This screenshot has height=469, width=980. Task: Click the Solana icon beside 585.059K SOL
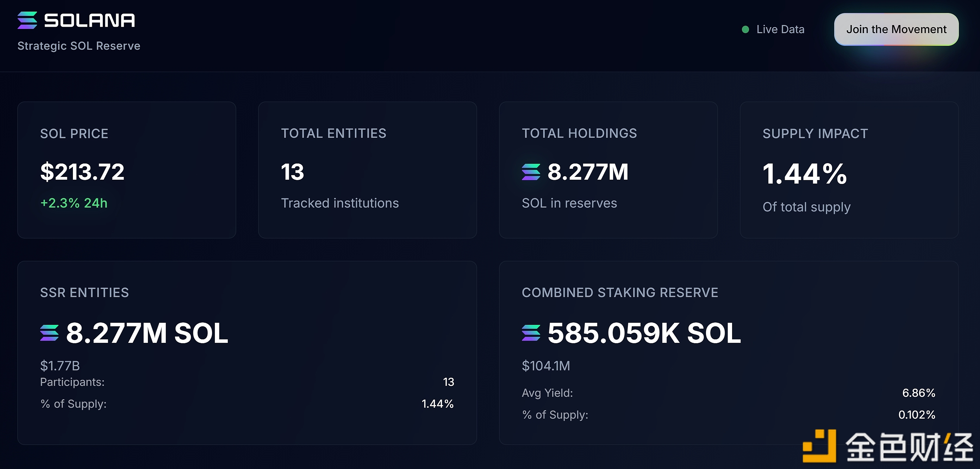[x=531, y=333]
